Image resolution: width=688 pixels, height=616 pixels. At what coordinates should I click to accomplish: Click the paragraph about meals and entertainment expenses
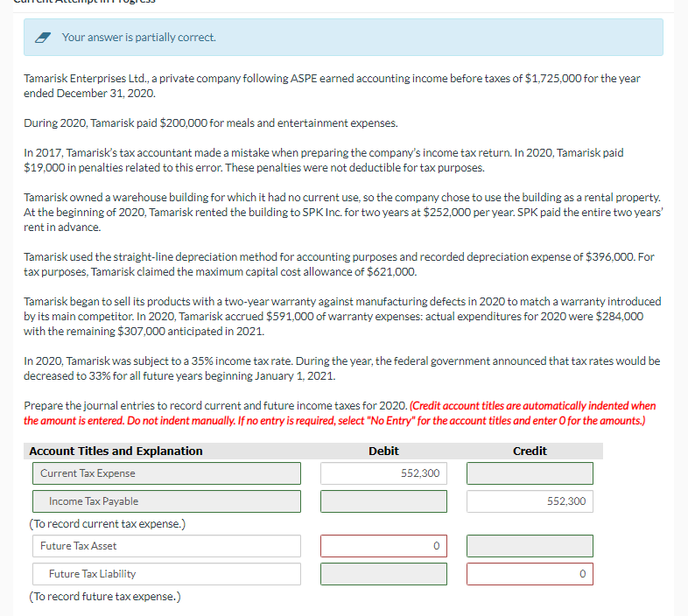[x=211, y=123]
